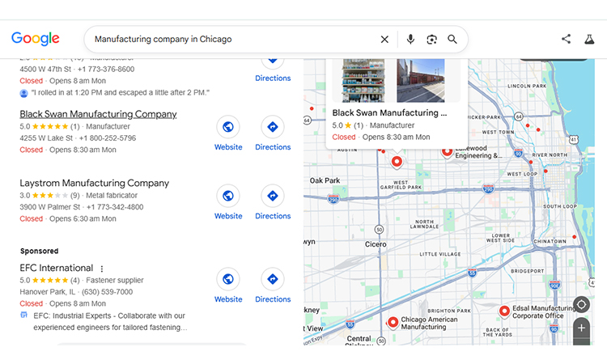Zoom in the map with plus button
Viewport: 607px width, 364px height.
click(581, 328)
